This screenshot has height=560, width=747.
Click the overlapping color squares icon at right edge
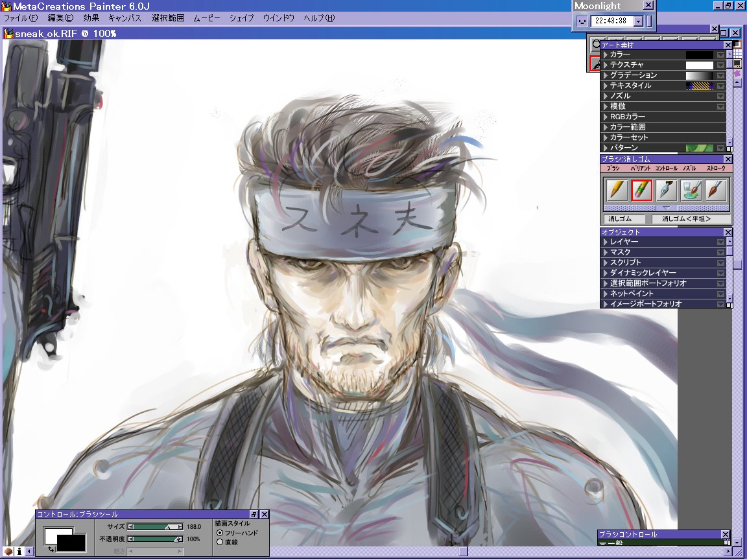(x=737, y=44)
